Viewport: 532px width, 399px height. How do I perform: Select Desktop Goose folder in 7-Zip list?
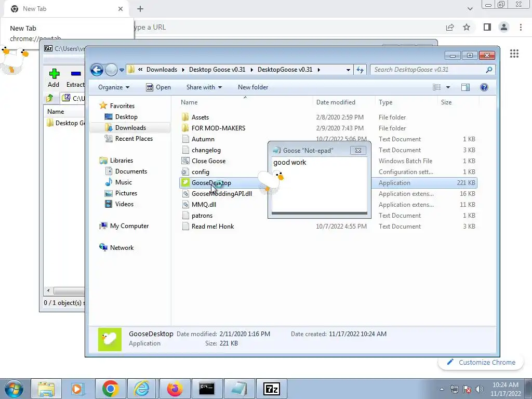pos(66,123)
